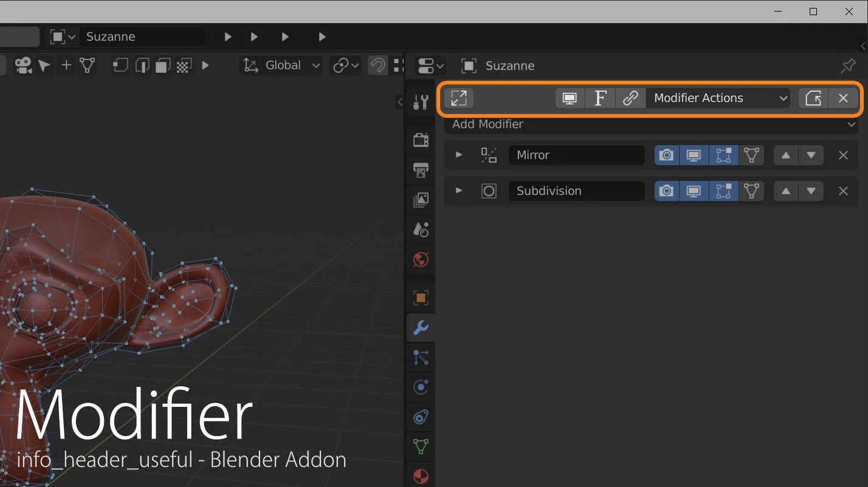Open the editor type selector in the Properties header
This screenshot has height=487, width=868.
click(x=429, y=66)
